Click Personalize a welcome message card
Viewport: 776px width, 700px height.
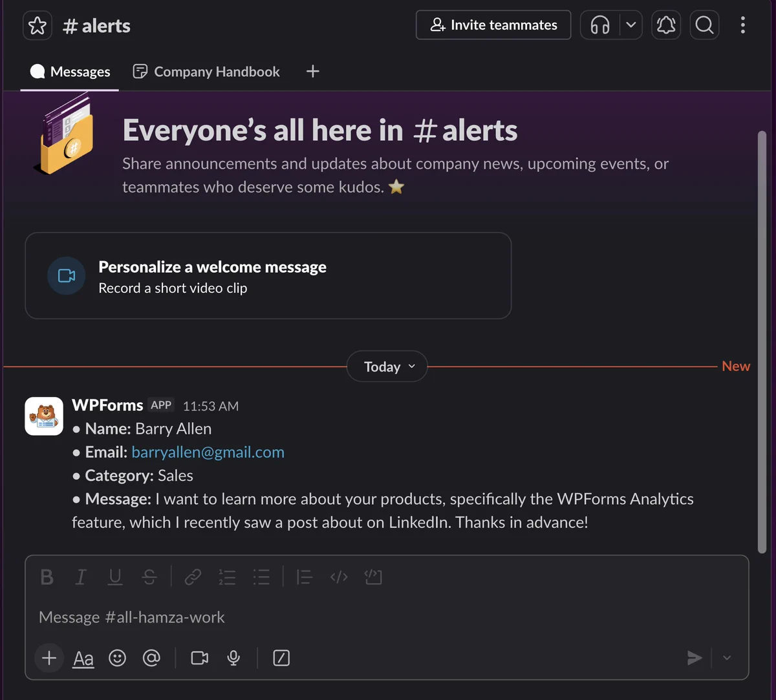pyautogui.click(x=268, y=276)
